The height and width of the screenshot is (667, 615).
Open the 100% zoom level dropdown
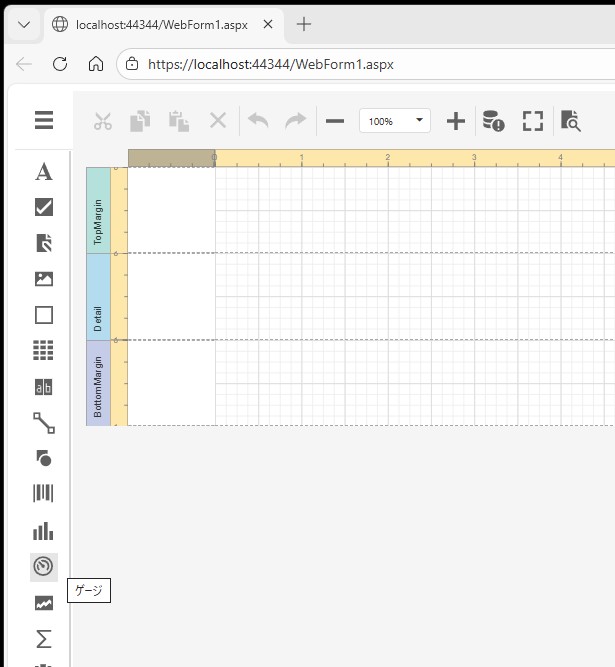pyautogui.click(x=394, y=121)
